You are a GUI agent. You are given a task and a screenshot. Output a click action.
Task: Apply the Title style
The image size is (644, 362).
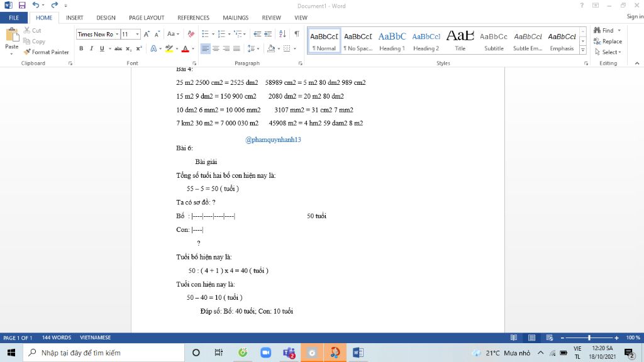[x=460, y=41]
